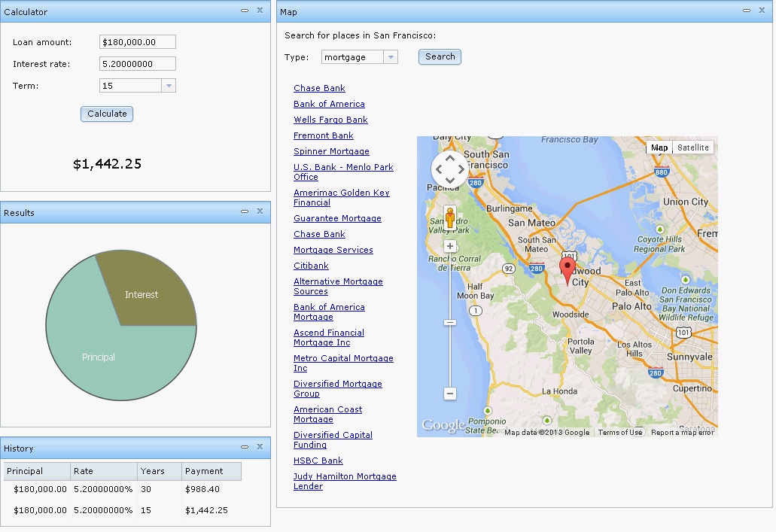Pan the map right with the arrow

click(x=461, y=169)
